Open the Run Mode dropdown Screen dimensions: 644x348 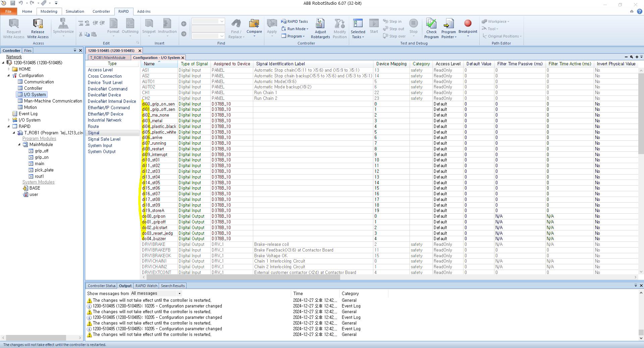coord(295,29)
